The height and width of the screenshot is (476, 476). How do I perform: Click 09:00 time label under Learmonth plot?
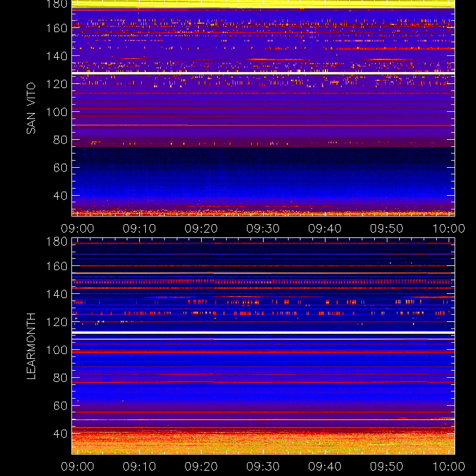(x=77, y=466)
